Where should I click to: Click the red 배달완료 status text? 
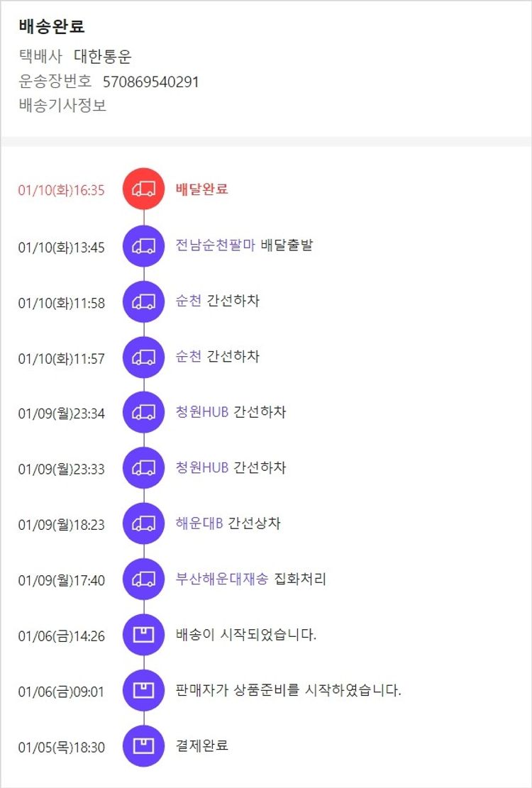tap(202, 189)
